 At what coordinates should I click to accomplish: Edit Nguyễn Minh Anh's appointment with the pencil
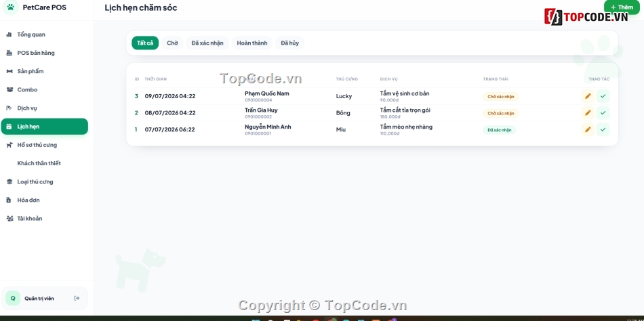588,129
